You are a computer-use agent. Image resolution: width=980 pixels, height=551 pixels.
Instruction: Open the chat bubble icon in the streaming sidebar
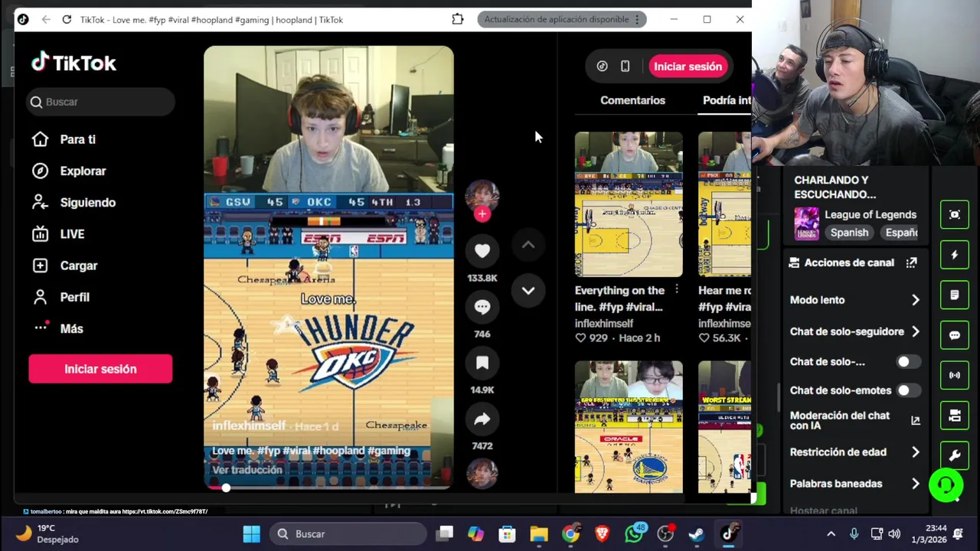[x=955, y=335]
